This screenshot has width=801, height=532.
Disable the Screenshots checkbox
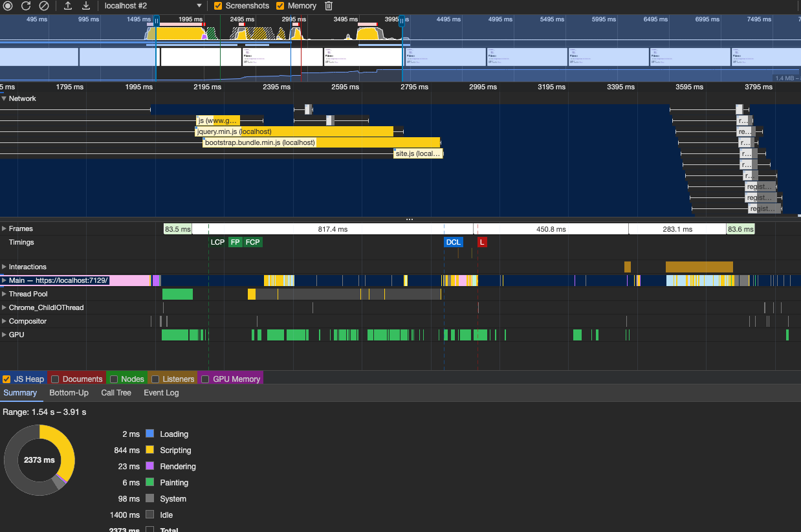click(x=218, y=6)
